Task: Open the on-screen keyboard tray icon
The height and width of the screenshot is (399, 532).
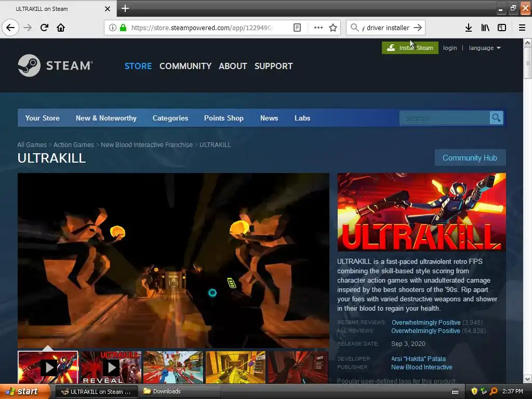Action: [x=455, y=392]
